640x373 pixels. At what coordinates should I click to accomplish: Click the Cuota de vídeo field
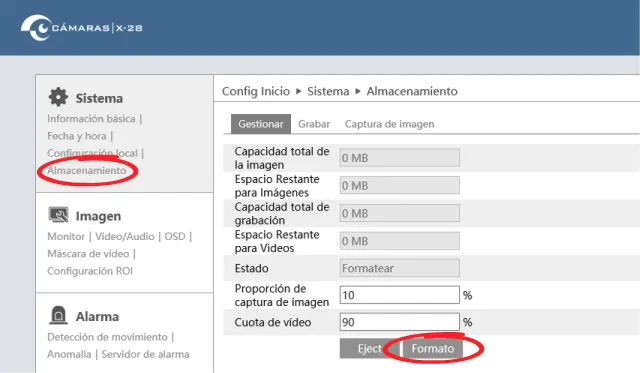click(x=400, y=322)
